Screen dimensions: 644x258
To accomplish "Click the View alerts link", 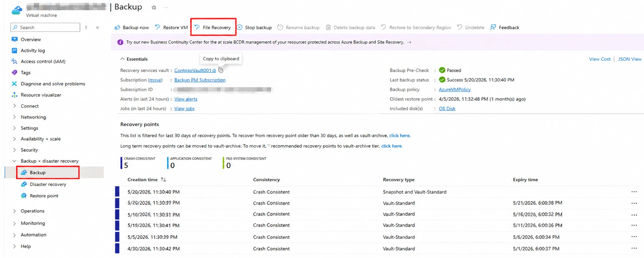I will coord(186,99).
